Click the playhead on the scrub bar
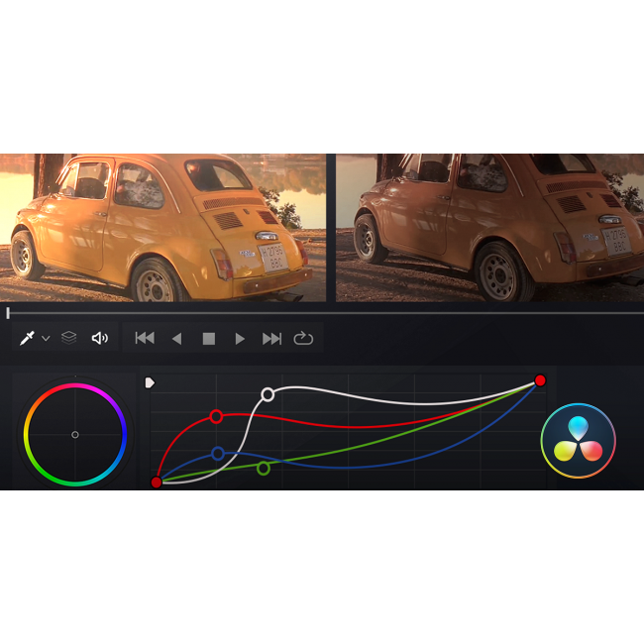Screen dimensions: 644x644 pyautogui.click(x=8, y=313)
